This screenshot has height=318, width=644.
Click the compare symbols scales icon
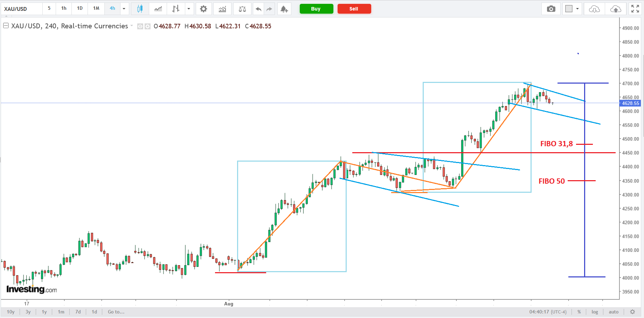click(242, 9)
